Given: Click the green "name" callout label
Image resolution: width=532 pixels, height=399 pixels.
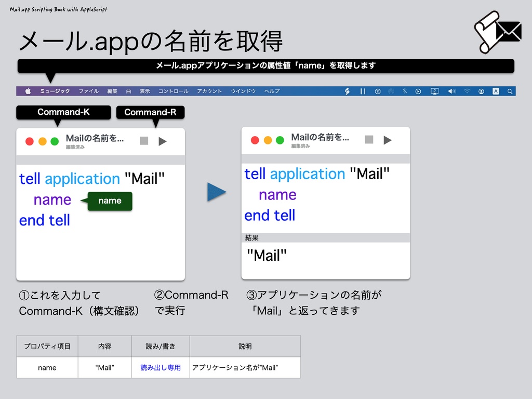Looking at the screenshot, I should [x=109, y=201].
